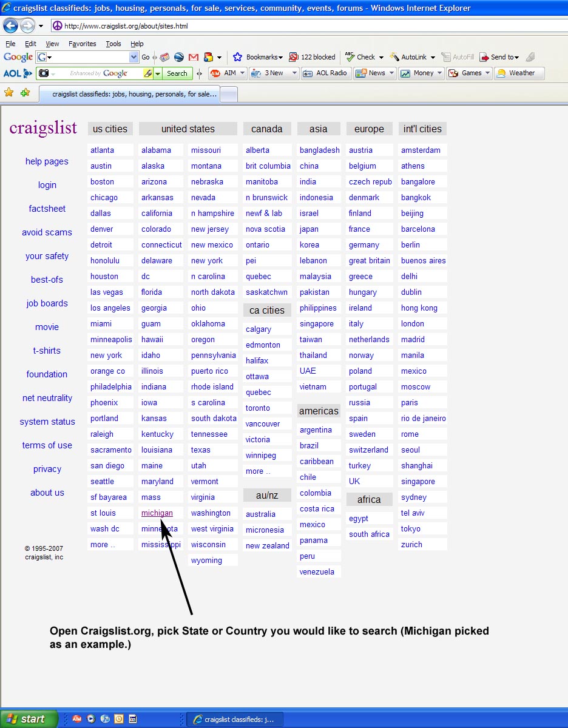Click the AIM button in AOL toolbar
Viewport: 568px width, 728px height.
pos(227,73)
